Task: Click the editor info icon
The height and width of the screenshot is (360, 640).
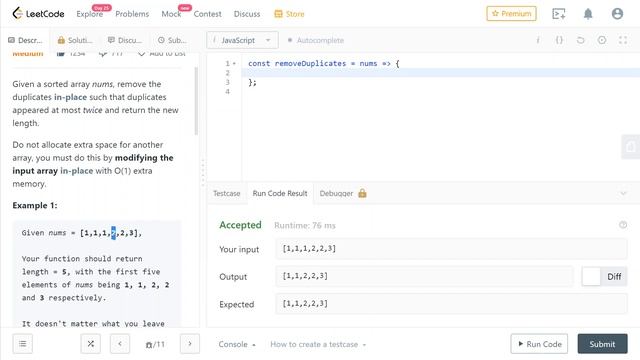Action: 538,40
